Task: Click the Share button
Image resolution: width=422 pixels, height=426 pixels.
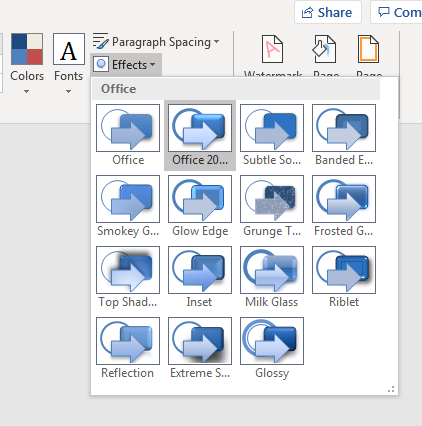Action: [x=328, y=12]
